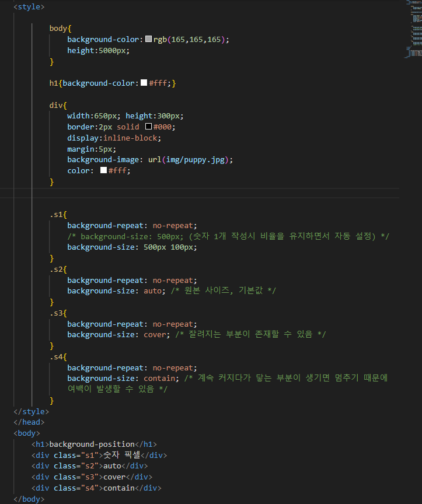The width and height of the screenshot is (422, 504).
Task: Click the opening <body> tag
Action: (x=27, y=433)
